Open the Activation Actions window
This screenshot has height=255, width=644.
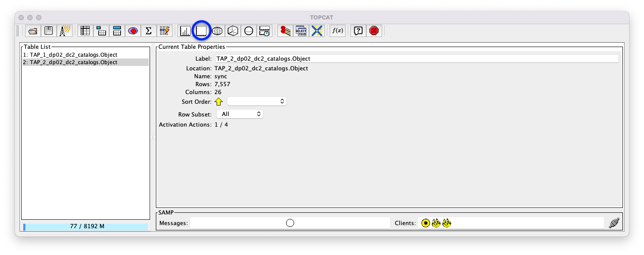[x=164, y=30]
